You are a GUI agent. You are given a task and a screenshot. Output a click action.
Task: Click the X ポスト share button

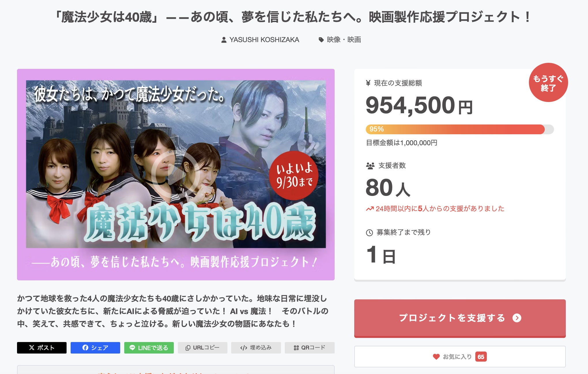(x=42, y=348)
